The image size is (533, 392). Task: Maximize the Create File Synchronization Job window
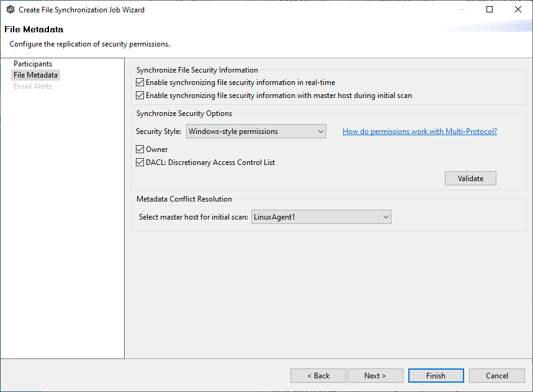(489, 9)
